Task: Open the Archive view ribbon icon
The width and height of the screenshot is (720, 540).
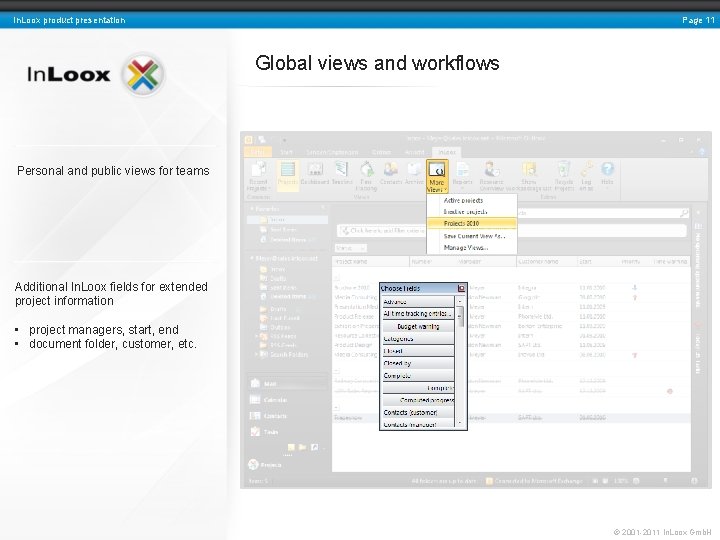Action: pos(414,173)
